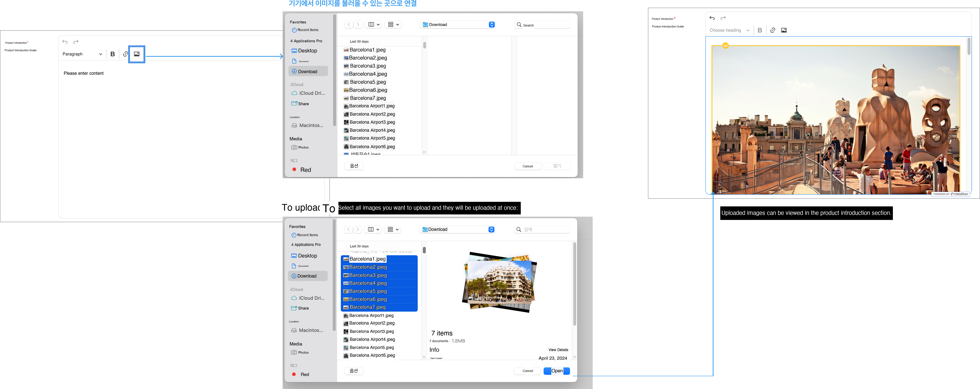
Task: Go back in the lower file dialog
Action: pos(349,230)
